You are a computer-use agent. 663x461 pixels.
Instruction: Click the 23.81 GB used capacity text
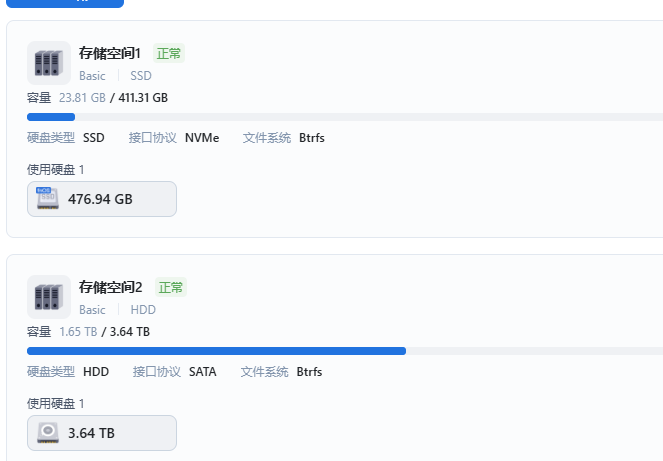click(x=82, y=98)
